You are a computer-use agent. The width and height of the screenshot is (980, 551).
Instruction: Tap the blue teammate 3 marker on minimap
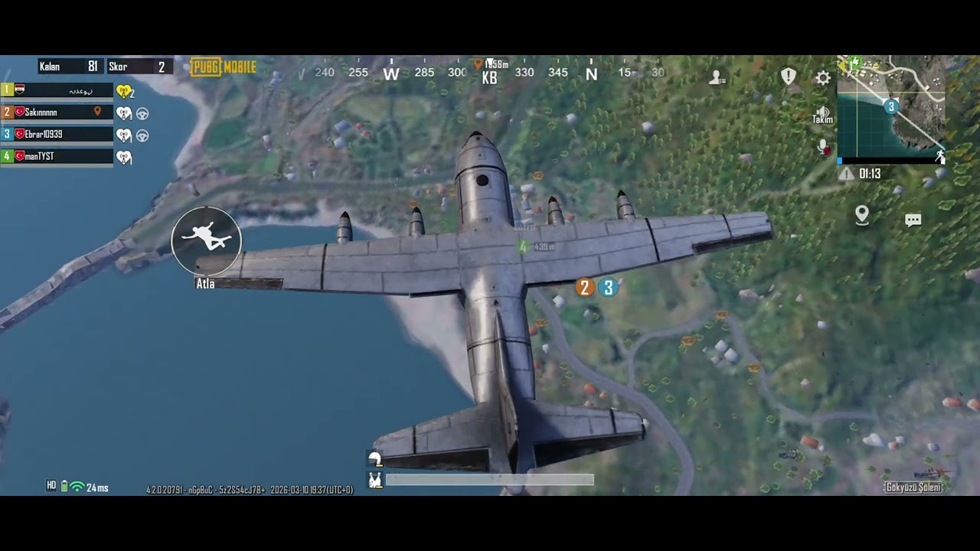point(890,106)
